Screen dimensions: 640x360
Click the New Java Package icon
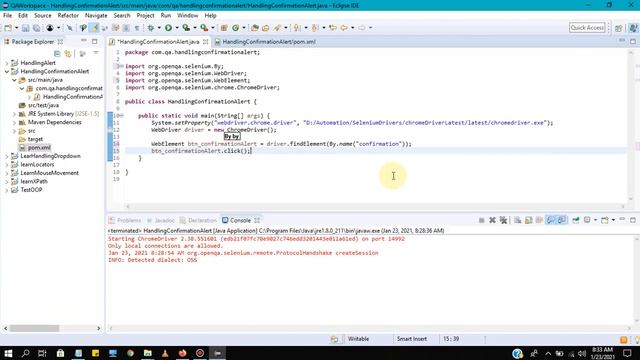[x=224, y=28]
